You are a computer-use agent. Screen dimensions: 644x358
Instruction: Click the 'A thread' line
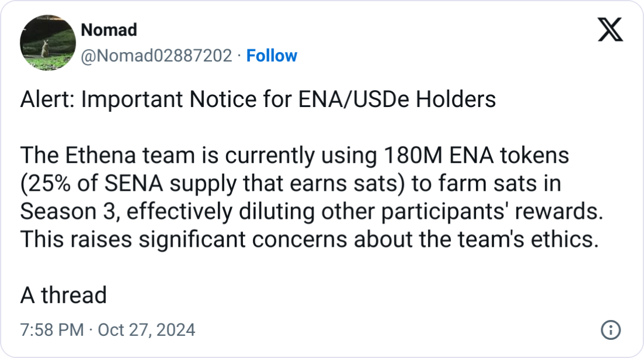[x=63, y=295]
